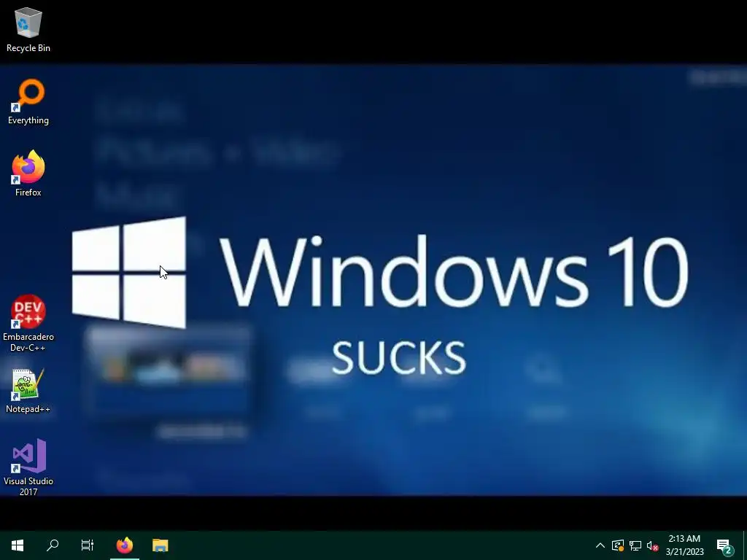Click the taskbar search magnifier
This screenshot has height=560, width=747.
pos(53,545)
